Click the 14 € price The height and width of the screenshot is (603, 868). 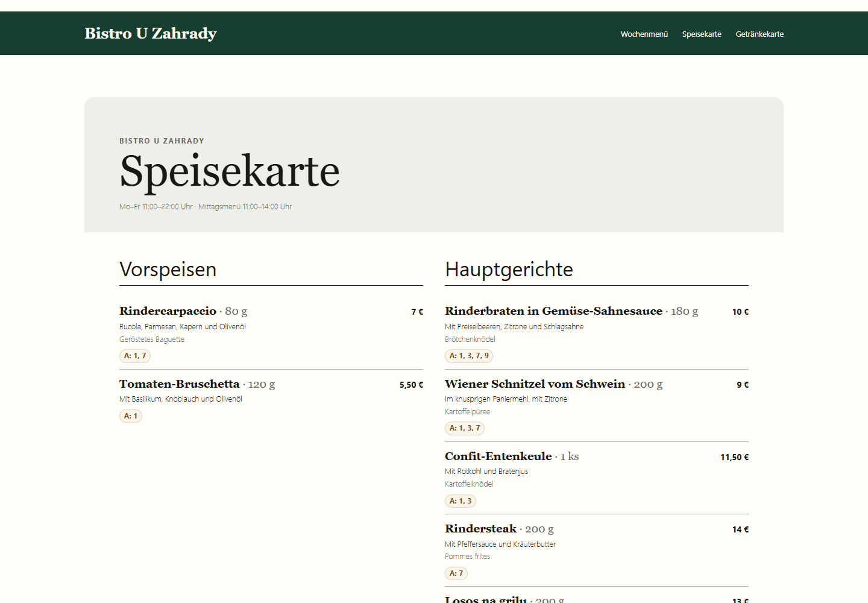pyautogui.click(x=740, y=529)
